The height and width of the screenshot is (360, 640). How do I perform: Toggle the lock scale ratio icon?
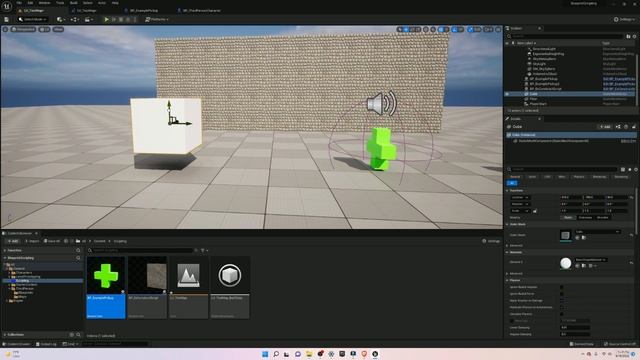(x=535, y=211)
